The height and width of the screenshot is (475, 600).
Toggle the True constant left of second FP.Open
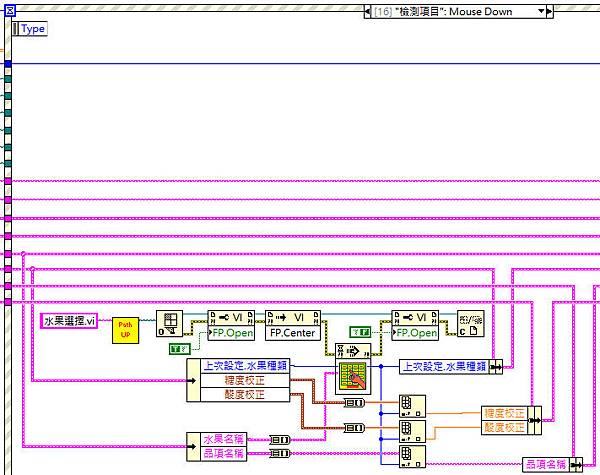tap(360, 332)
